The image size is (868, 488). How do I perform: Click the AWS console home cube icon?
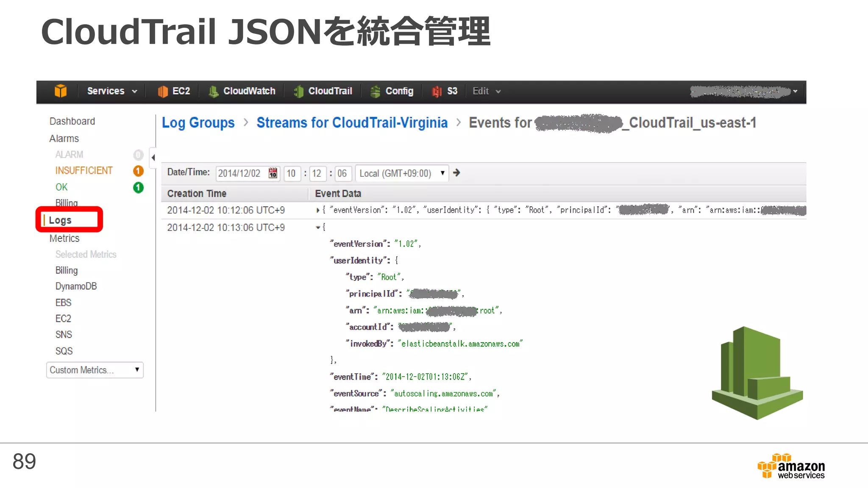click(x=61, y=91)
